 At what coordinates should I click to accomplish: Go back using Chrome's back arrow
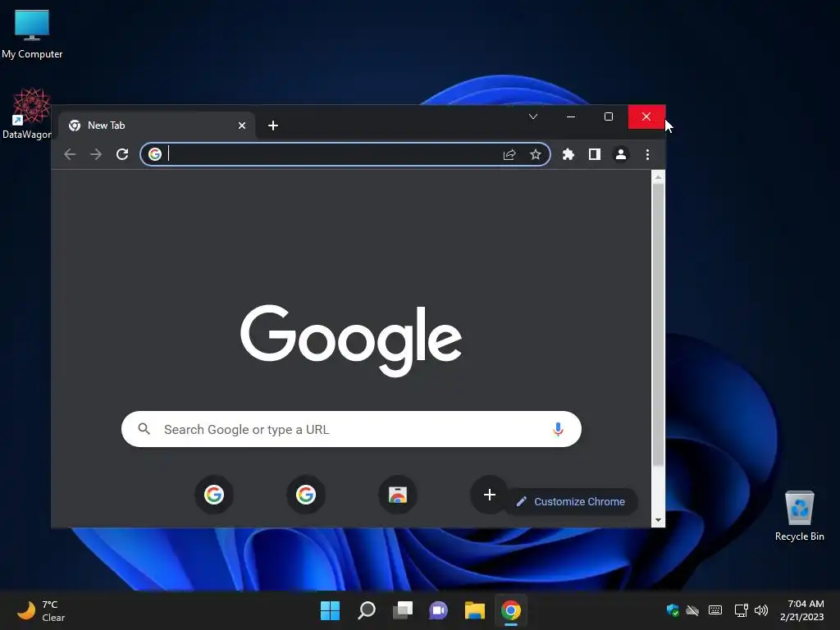(x=70, y=155)
